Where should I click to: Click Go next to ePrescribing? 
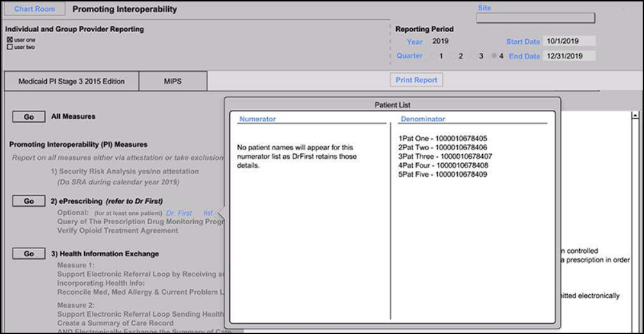point(29,201)
